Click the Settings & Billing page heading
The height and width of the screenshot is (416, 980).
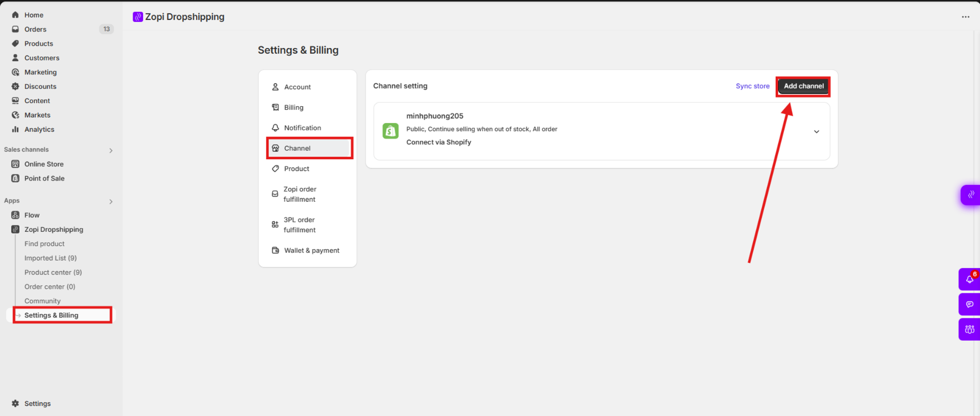(x=298, y=50)
